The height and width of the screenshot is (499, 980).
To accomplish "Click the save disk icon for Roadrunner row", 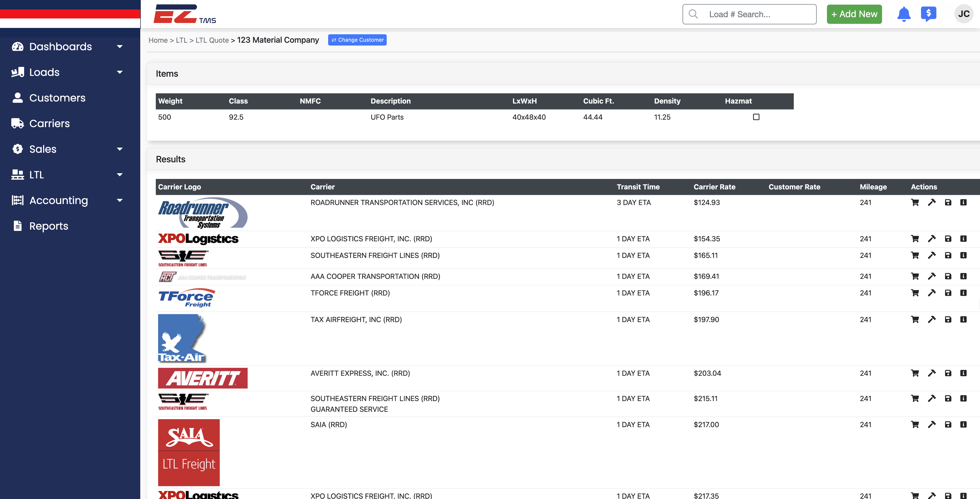I will pyautogui.click(x=948, y=202).
